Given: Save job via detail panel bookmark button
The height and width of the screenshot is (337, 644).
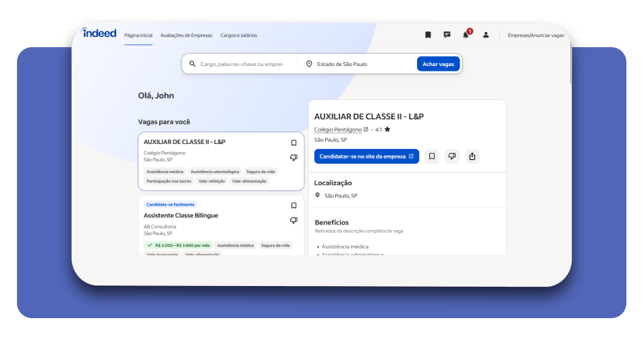Looking at the screenshot, I should [431, 157].
